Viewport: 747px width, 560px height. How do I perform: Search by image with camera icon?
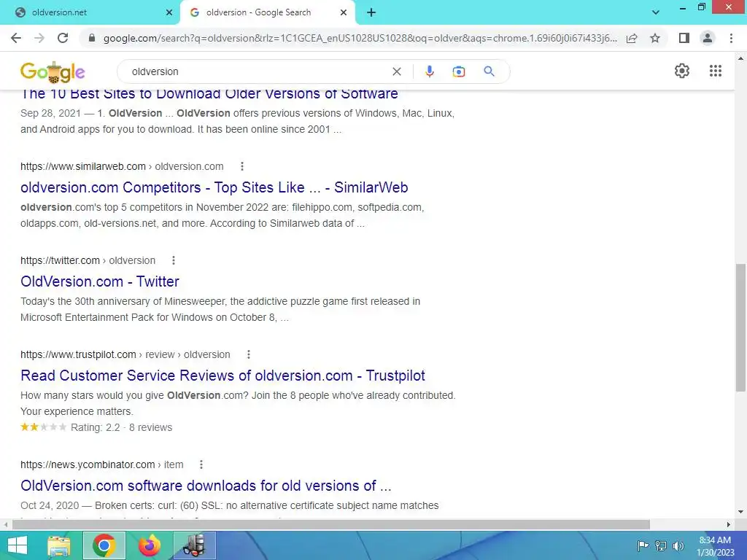[x=458, y=71]
